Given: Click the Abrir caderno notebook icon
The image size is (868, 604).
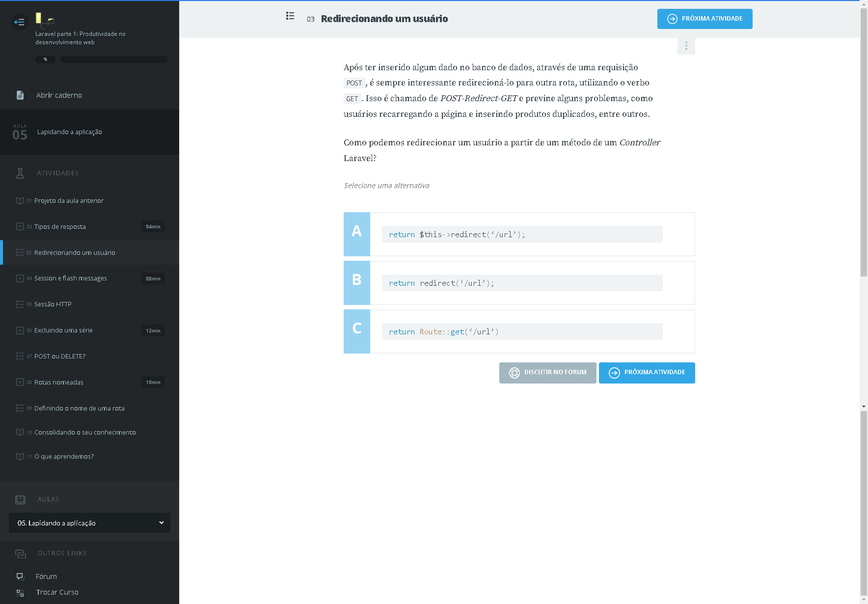Looking at the screenshot, I should point(20,95).
